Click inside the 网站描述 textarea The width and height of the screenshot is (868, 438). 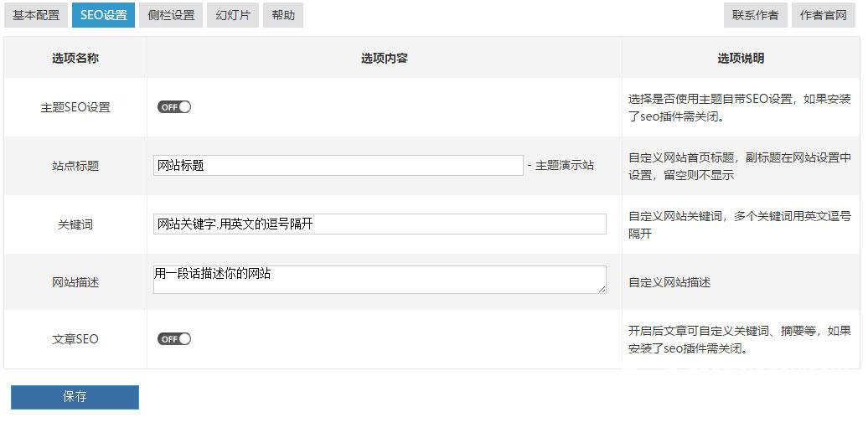pos(380,280)
